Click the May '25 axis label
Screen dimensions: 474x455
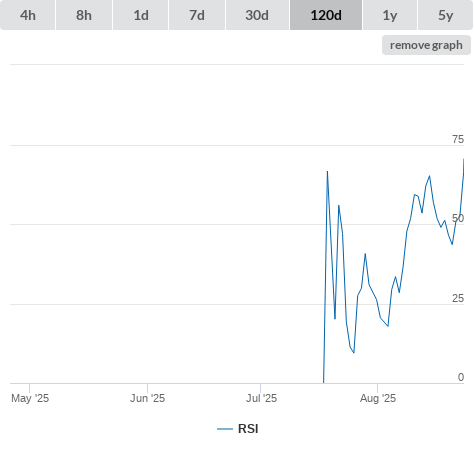[30, 398]
